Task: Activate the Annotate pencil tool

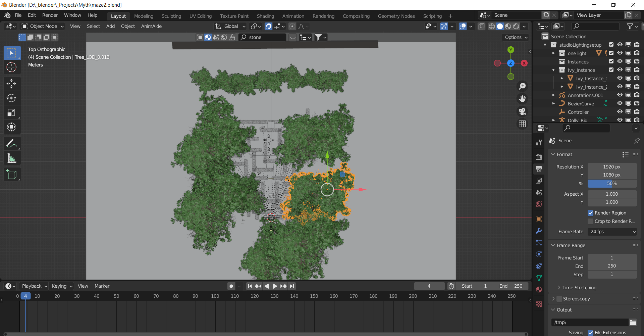Action: [x=11, y=144]
